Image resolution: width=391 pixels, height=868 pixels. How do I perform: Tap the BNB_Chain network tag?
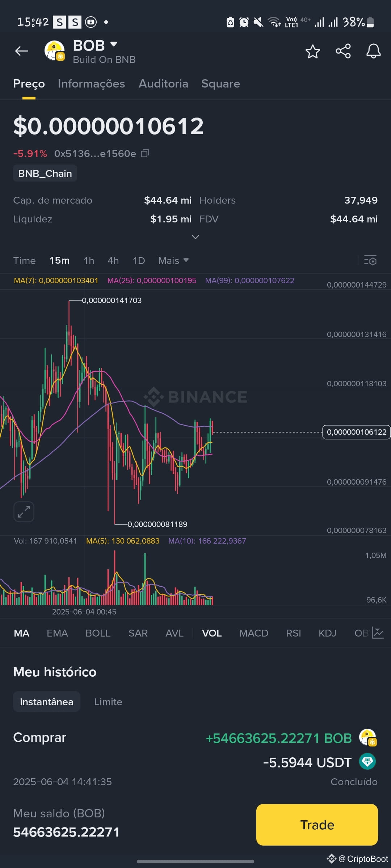45,173
